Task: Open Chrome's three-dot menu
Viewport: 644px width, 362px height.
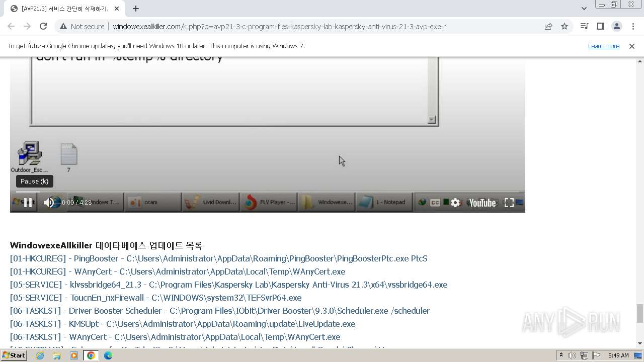Action: [x=632, y=26]
